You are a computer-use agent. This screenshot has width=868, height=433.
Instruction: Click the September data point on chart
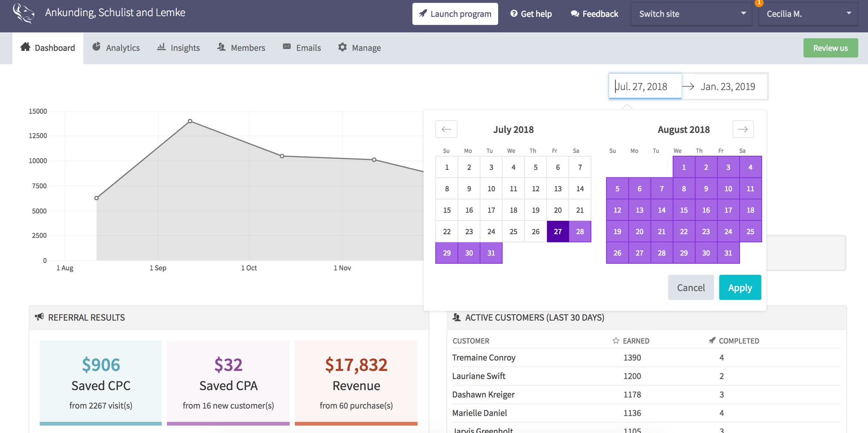click(190, 121)
